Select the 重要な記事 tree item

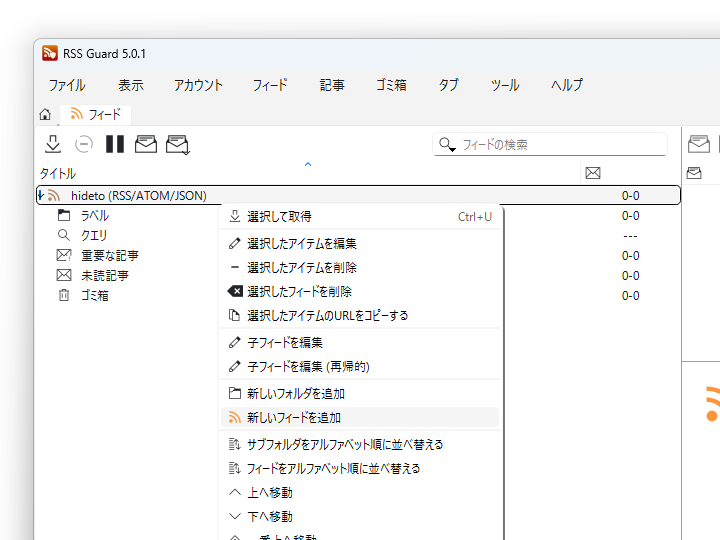[109, 255]
